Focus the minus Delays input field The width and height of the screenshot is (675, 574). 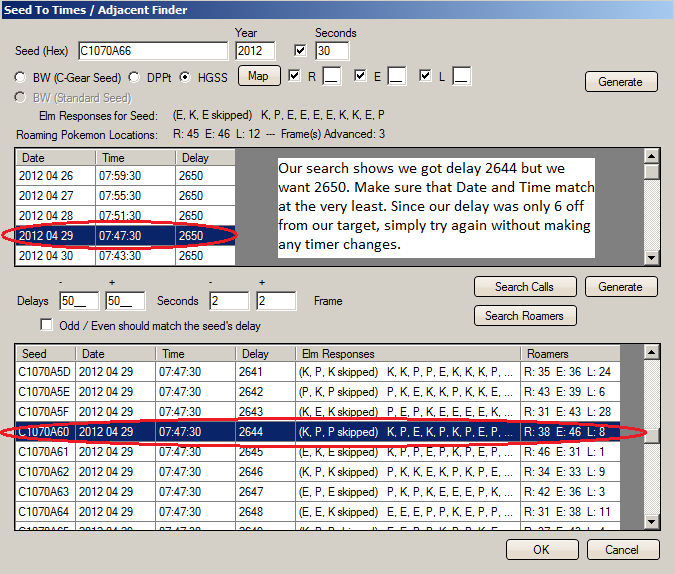tap(79, 301)
